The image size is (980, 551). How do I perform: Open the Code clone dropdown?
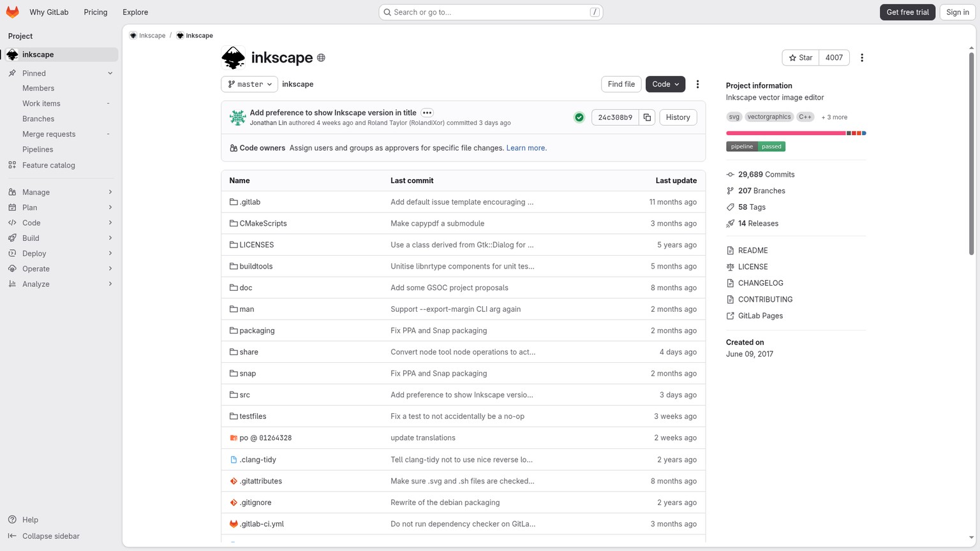[x=665, y=84]
